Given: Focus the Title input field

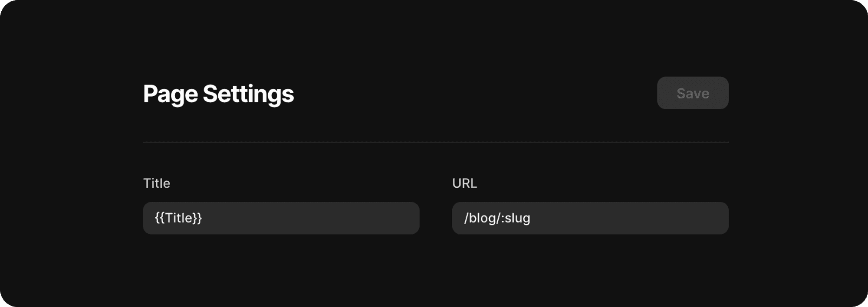Looking at the screenshot, I should coord(281,218).
